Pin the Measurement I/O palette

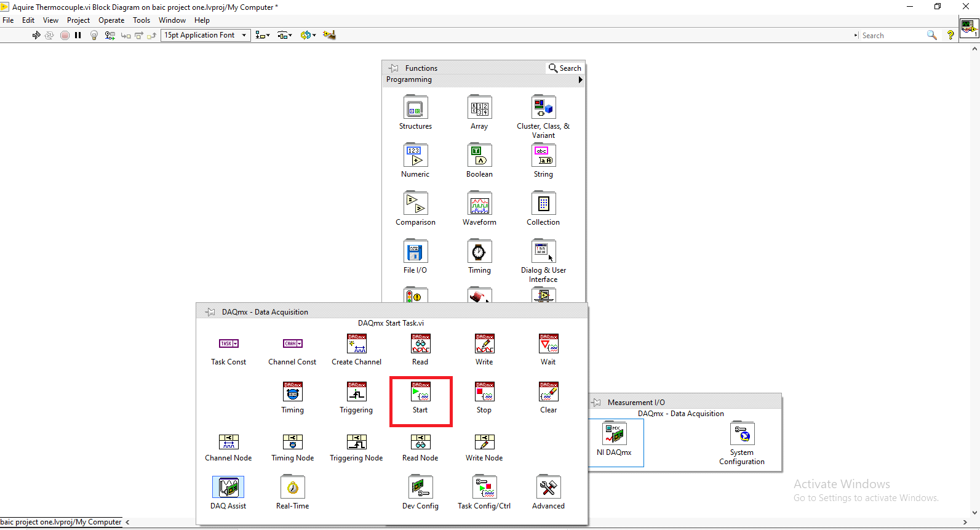[596, 402]
